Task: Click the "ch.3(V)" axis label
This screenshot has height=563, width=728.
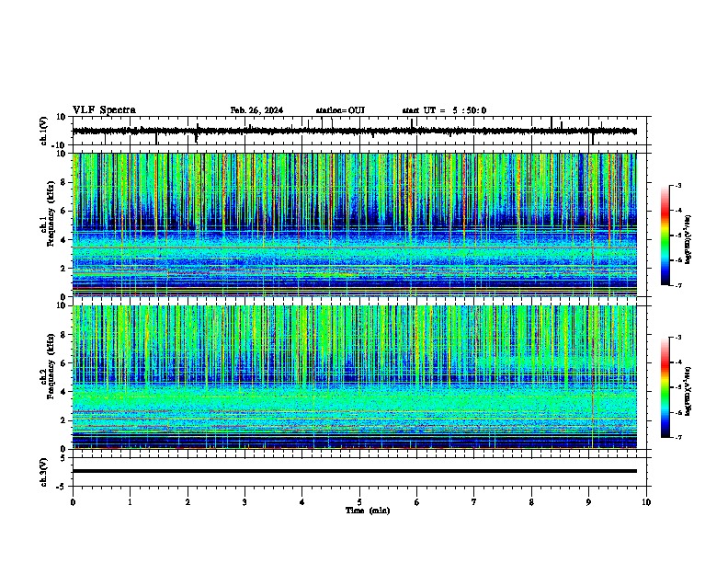Action: 44,472
